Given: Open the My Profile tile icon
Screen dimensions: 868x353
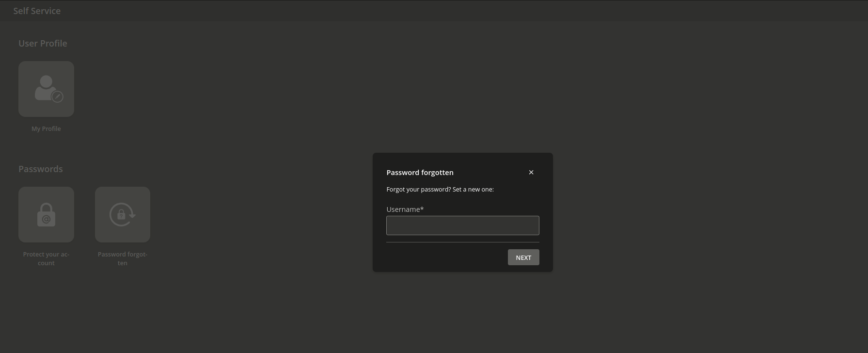Looking at the screenshot, I should pyautogui.click(x=46, y=89).
